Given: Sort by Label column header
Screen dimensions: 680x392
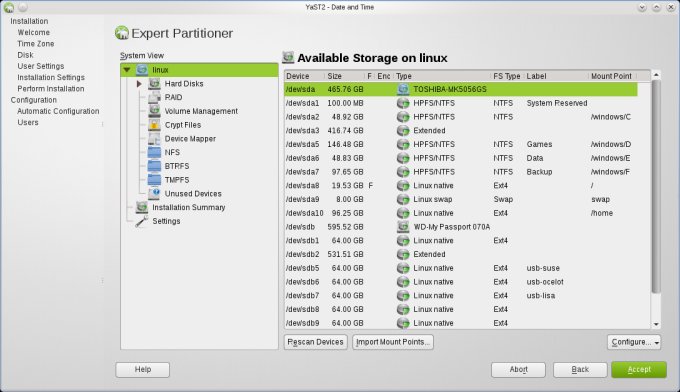Looking at the screenshot, I should [x=556, y=76].
